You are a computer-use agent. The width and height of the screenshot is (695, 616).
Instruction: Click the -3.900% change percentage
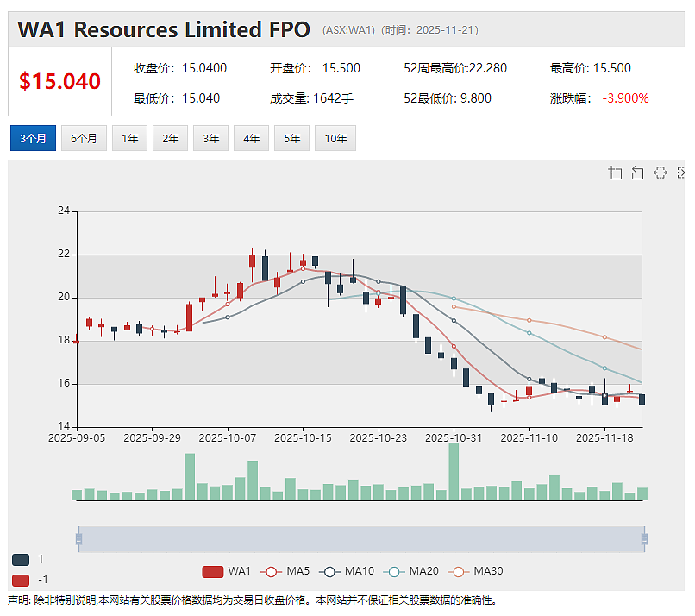pos(625,98)
